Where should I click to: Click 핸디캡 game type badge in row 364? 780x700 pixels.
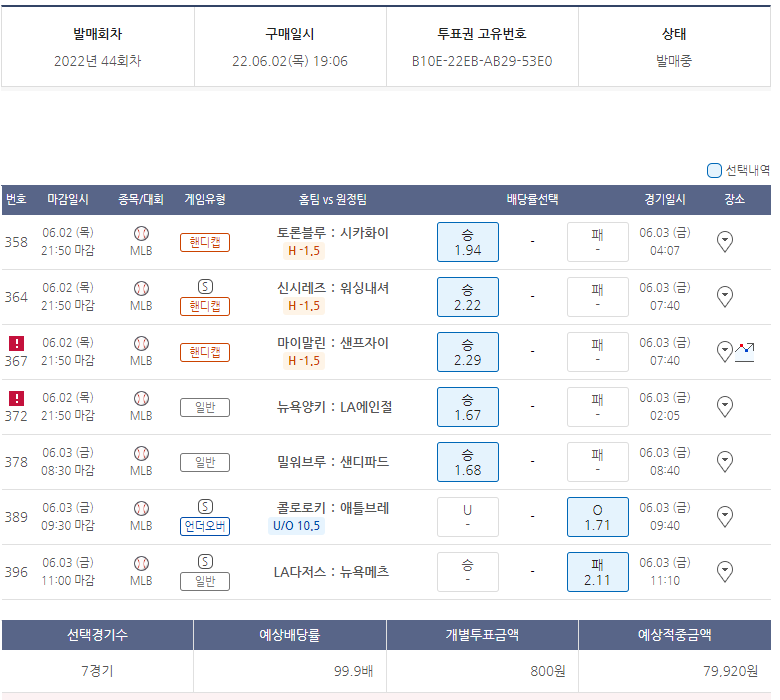coord(205,306)
